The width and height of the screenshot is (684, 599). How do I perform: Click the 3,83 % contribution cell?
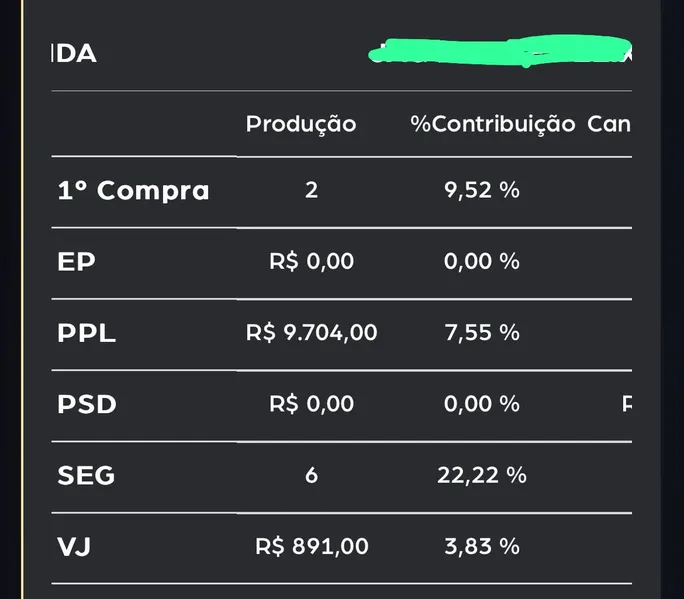pos(482,547)
